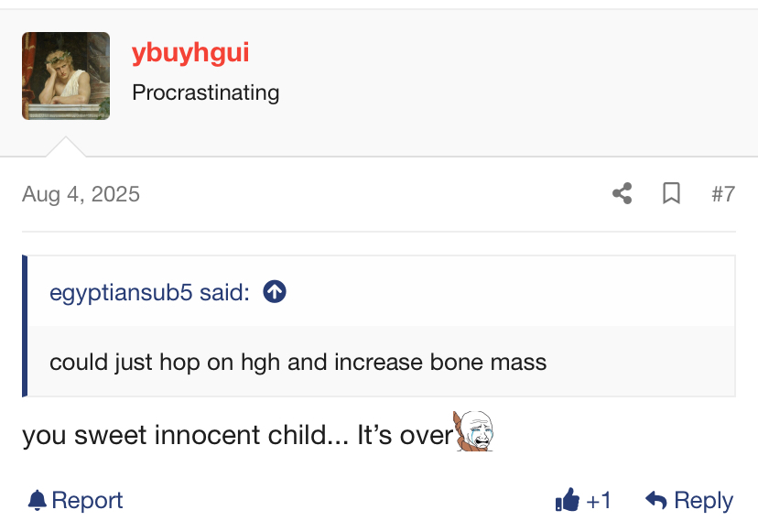Click the "egyptiansub5 said:" quote link

point(149,292)
